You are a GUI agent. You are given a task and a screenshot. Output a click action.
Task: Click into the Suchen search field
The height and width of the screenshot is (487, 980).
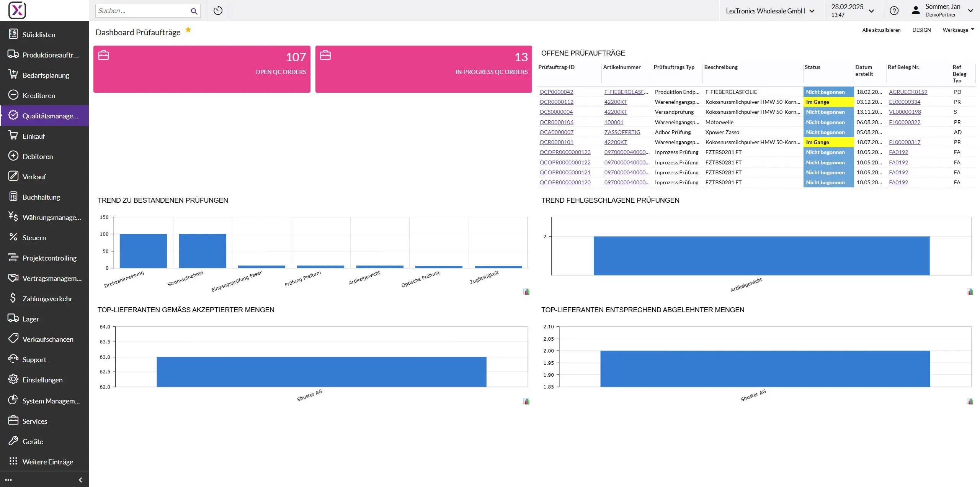pos(142,11)
